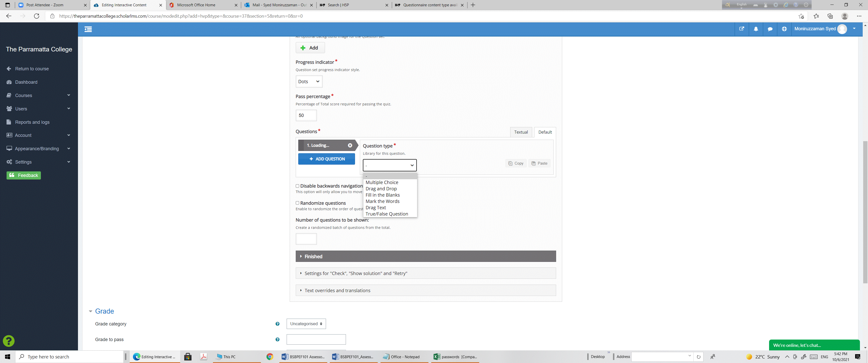Viewport: 868px width, 363px height.
Task: Open a new browser tab
Action: 473,5
